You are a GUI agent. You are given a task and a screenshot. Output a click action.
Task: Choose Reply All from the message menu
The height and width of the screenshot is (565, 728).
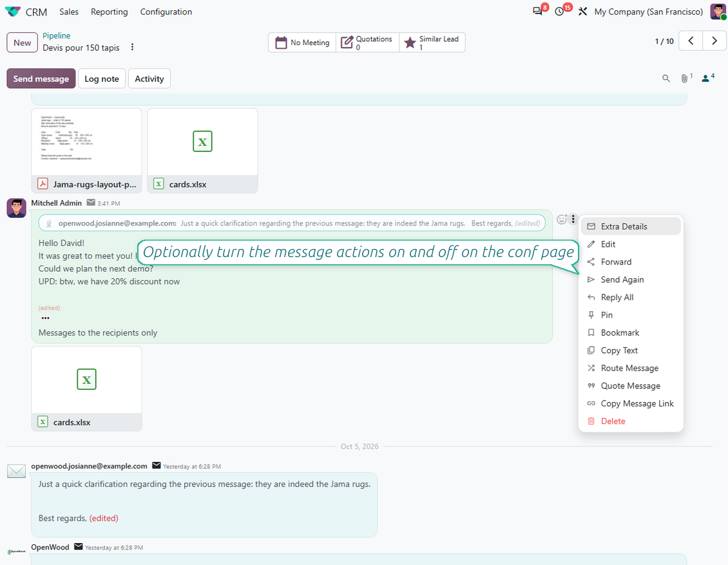[x=631, y=297]
